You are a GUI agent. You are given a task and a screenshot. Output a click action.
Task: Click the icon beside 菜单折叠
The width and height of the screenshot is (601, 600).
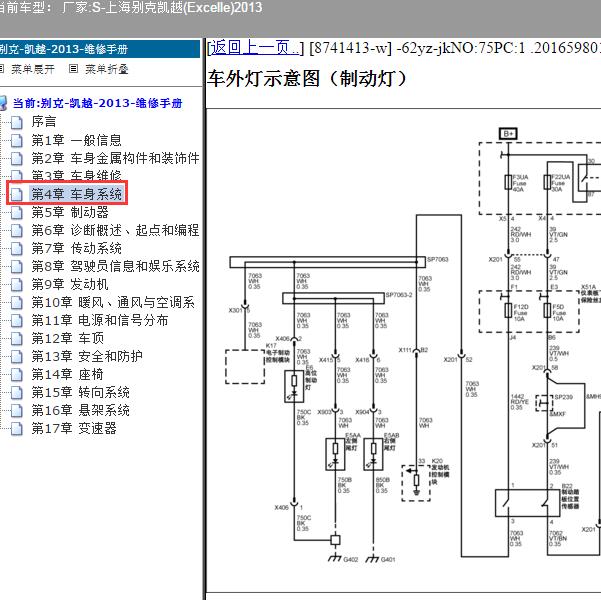click(74, 69)
